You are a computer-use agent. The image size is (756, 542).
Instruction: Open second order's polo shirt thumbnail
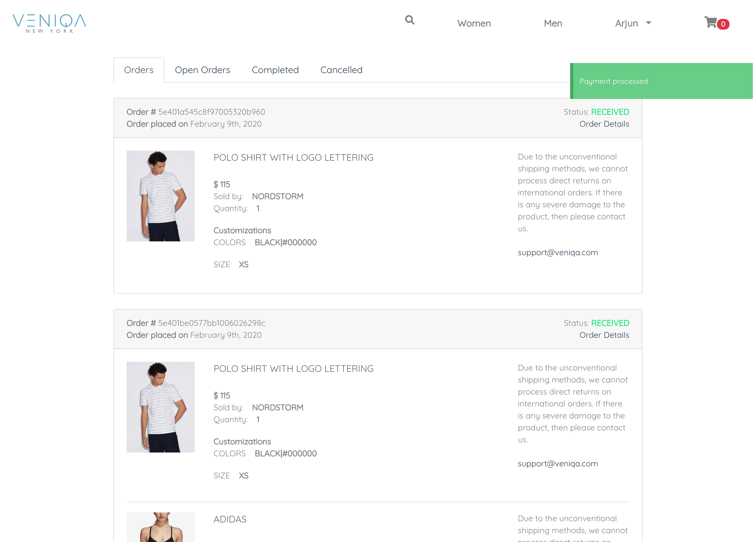(x=160, y=407)
